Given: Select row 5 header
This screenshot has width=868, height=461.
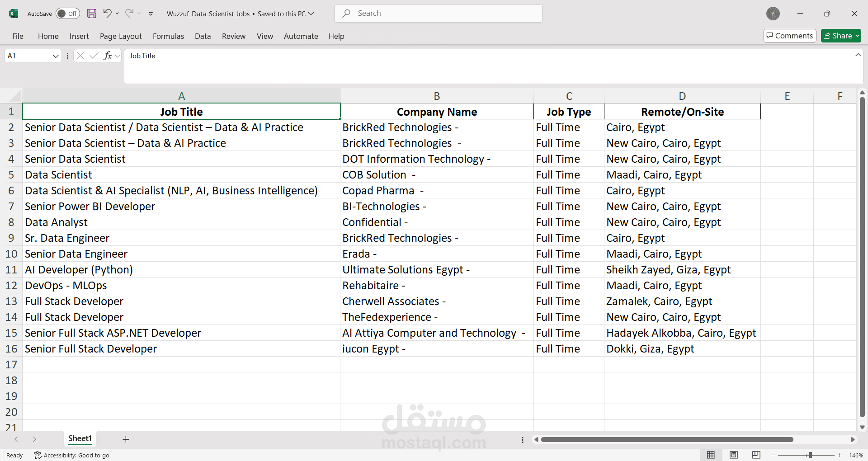Looking at the screenshot, I should (11, 175).
